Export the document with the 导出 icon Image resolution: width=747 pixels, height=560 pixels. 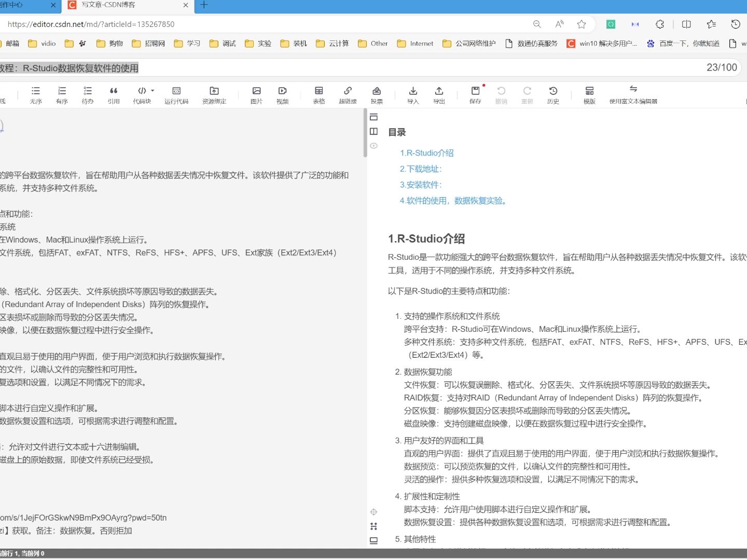(x=439, y=95)
